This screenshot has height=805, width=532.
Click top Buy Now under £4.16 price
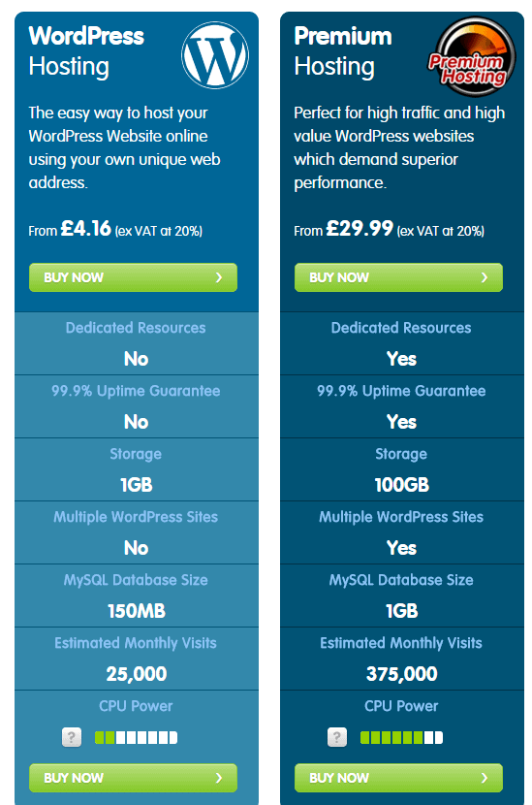coord(134,277)
